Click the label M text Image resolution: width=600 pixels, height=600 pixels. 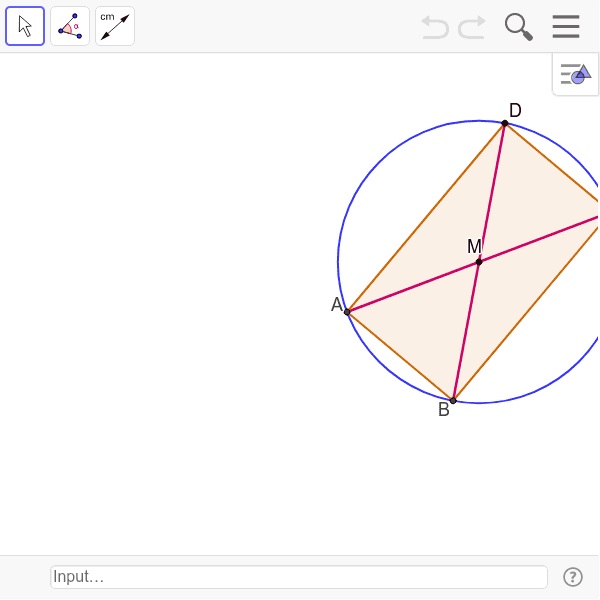click(474, 246)
